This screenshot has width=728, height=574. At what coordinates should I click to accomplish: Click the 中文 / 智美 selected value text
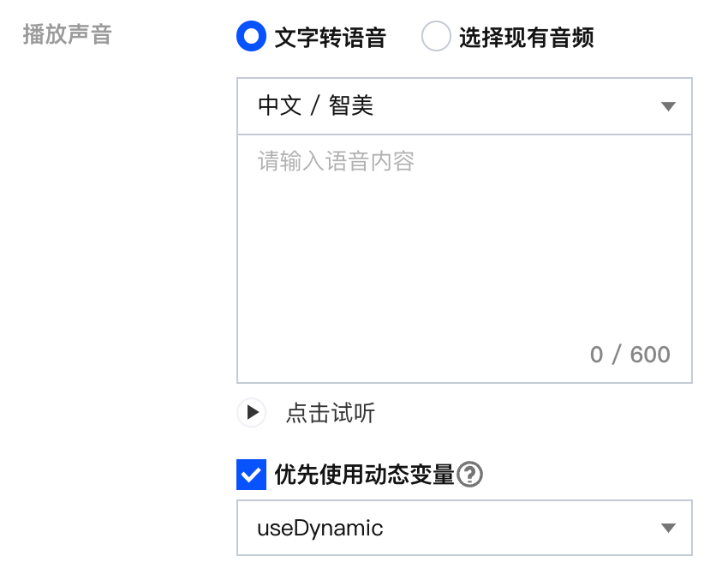coord(316,106)
